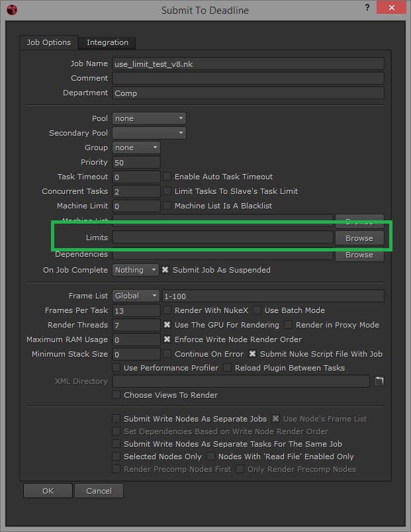Click the Department field containing Comp
411x532 pixels.
click(248, 93)
